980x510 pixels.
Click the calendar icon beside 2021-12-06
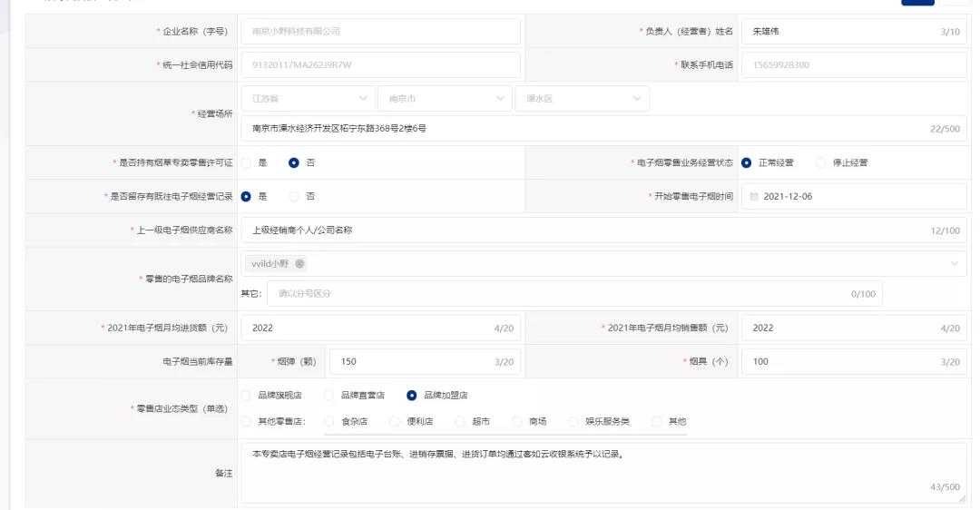[x=754, y=196]
